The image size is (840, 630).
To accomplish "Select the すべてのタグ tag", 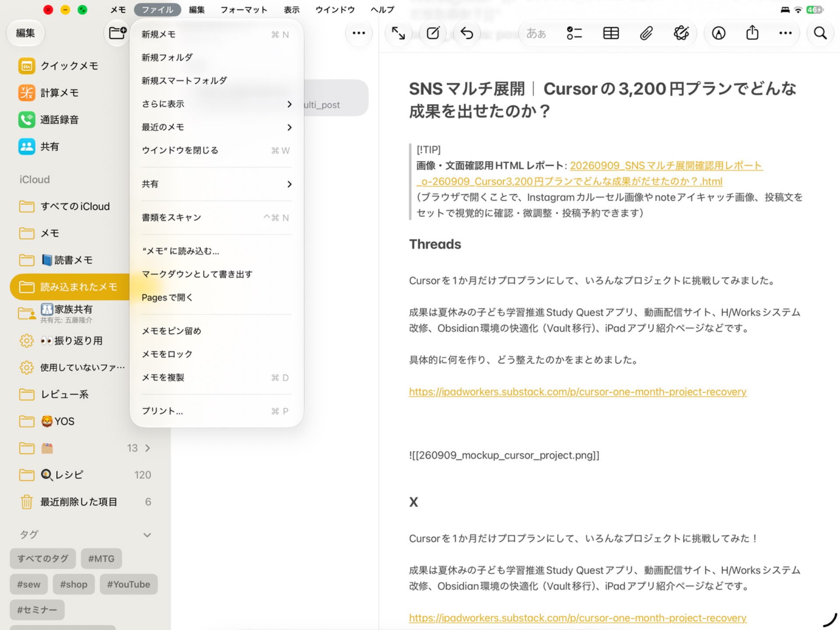I will [43, 559].
